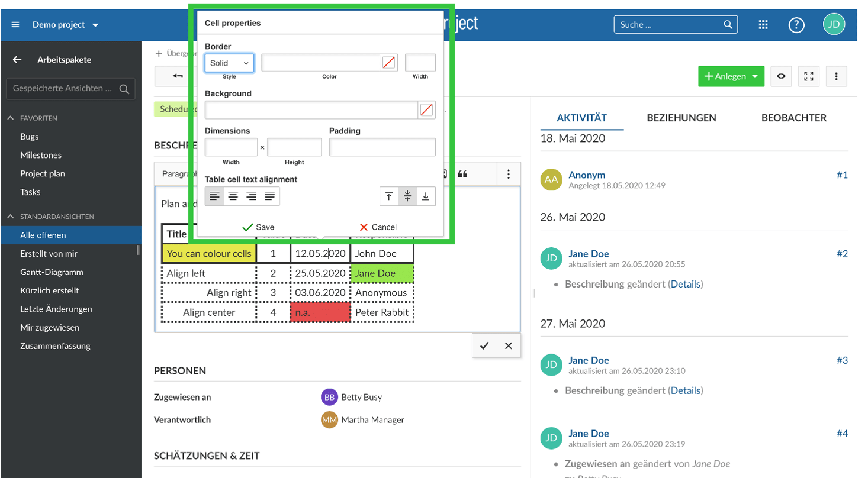The width and height of the screenshot is (868, 478).
Task: Click the block quote icon in editor toolbar
Action: [463, 174]
